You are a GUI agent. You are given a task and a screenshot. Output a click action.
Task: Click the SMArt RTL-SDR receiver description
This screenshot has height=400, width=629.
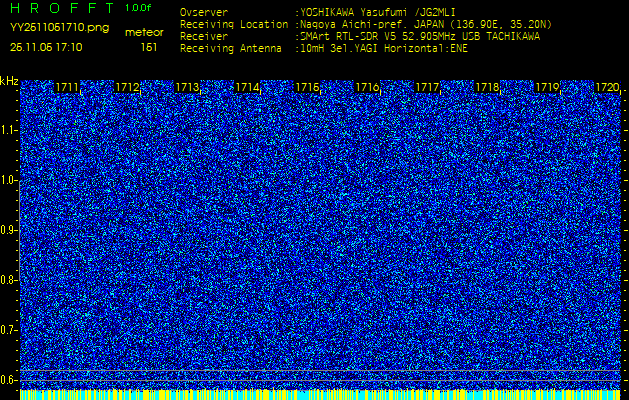(420, 35)
